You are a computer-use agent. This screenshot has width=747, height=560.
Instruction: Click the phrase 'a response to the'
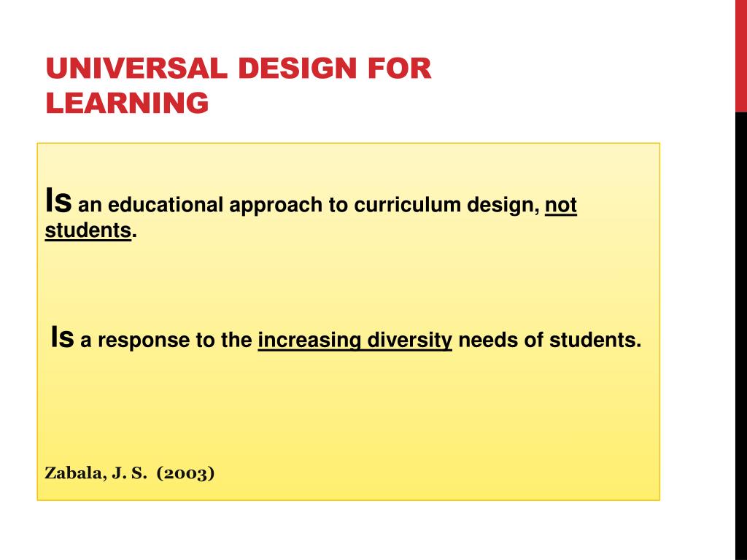point(166,341)
